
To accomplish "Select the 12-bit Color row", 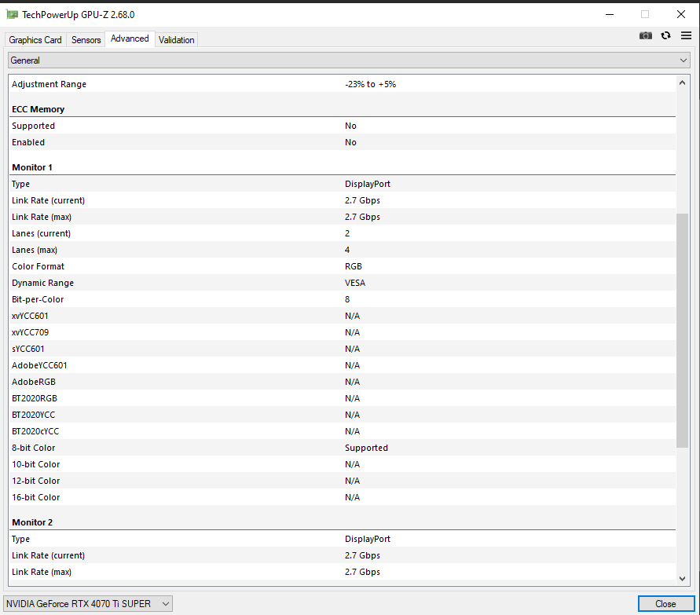I will pos(342,481).
